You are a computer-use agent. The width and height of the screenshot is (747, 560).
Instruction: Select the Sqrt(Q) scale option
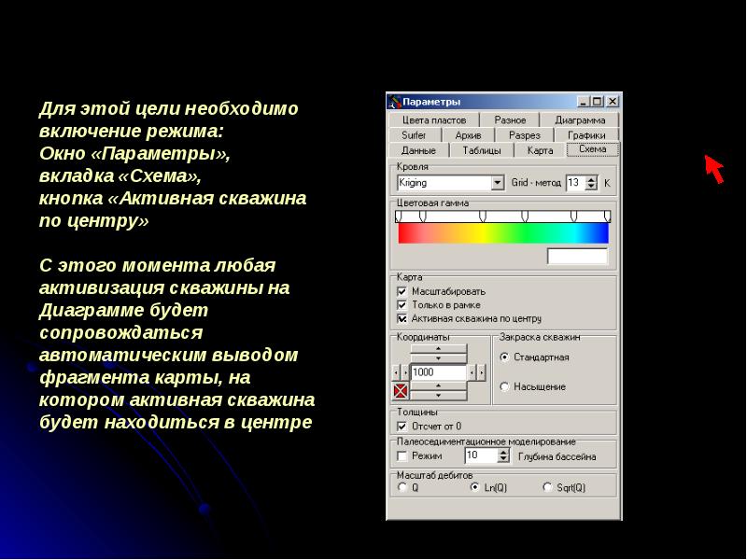[547, 487]
